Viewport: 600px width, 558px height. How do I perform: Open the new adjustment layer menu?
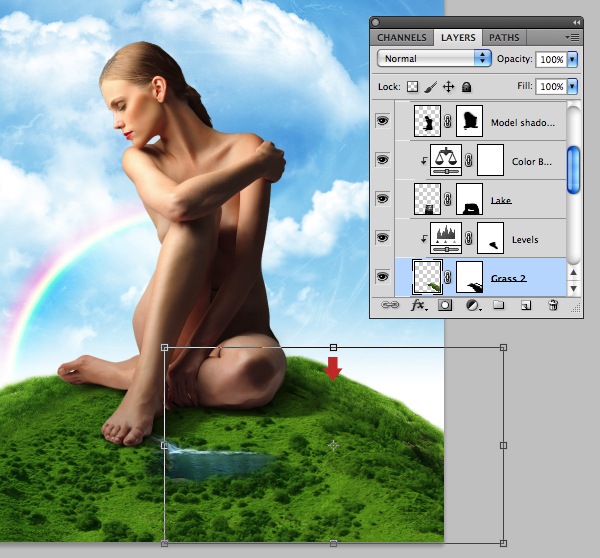(473, 305)
